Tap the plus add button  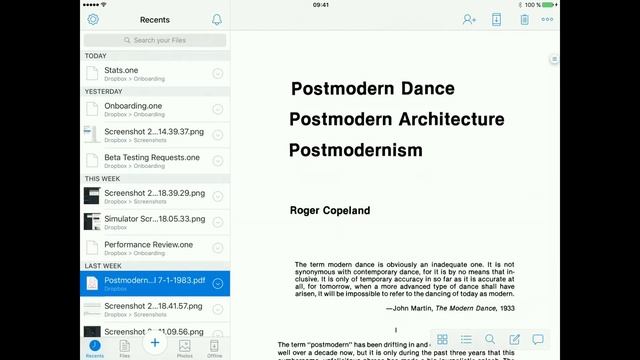(155, 343)
